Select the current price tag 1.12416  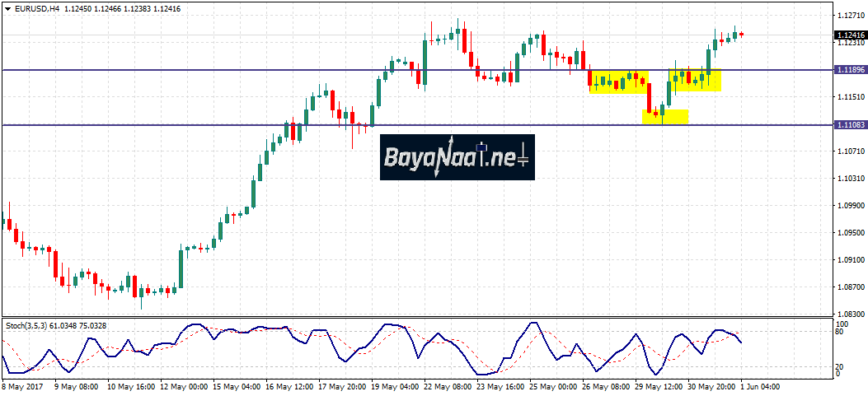(850, 35)
